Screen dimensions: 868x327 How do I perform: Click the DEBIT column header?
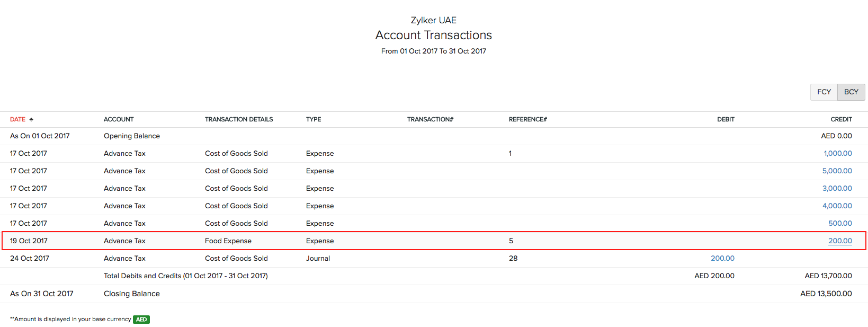pos(726,120)
